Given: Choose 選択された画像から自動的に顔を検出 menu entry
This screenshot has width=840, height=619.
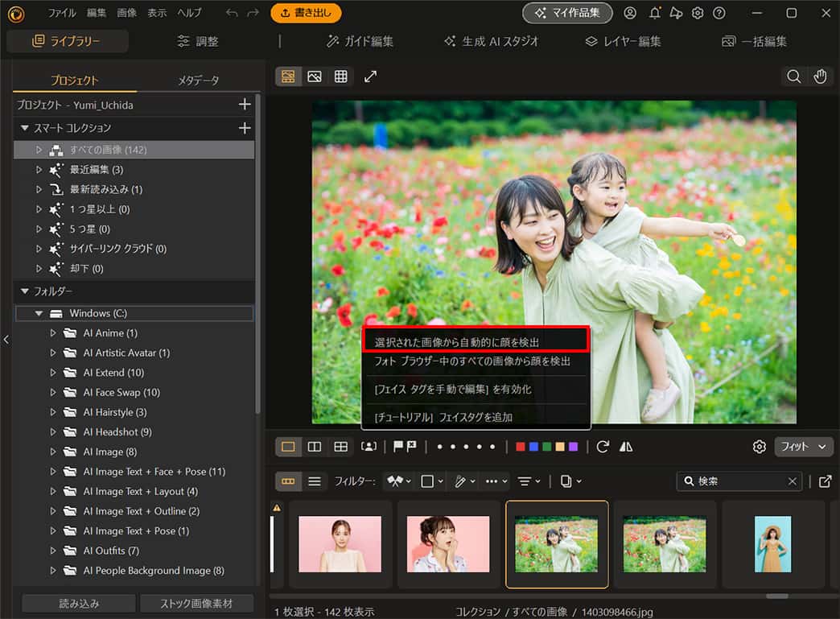Looking at the screenshot, I should pos(476,341).
